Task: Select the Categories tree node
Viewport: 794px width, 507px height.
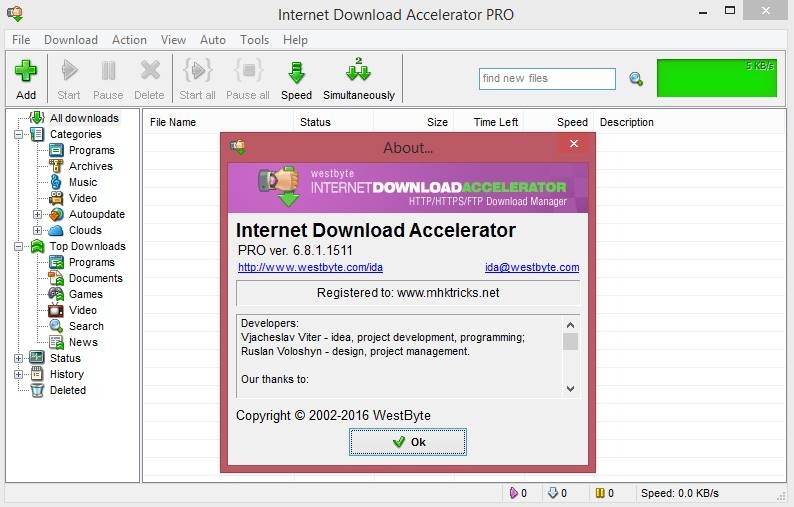Action: coord(75,134)
